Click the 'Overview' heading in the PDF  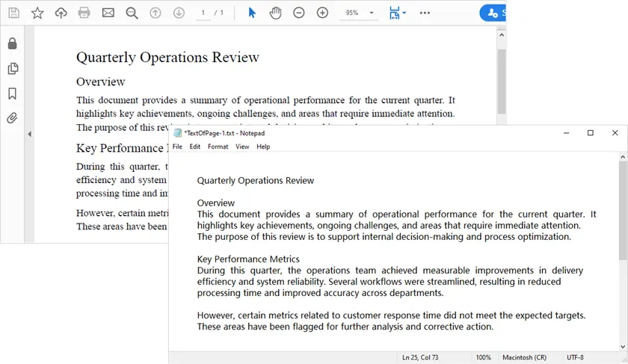click(x=100, y=81)
